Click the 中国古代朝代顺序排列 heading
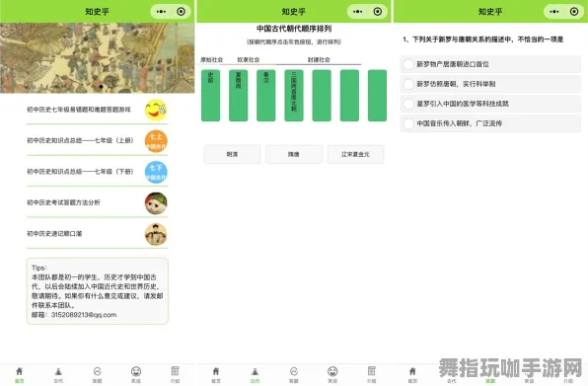The height and width of the screenshot is (386, 588). pos(294,29)
